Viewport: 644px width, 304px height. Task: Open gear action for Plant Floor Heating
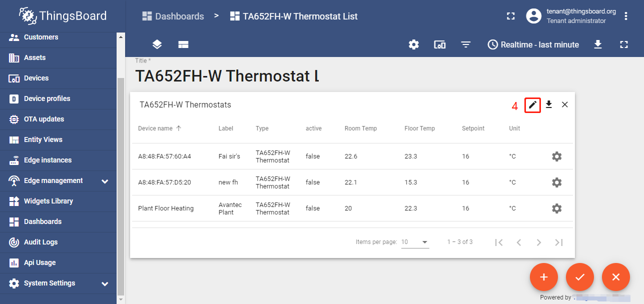tap(556, 208)
